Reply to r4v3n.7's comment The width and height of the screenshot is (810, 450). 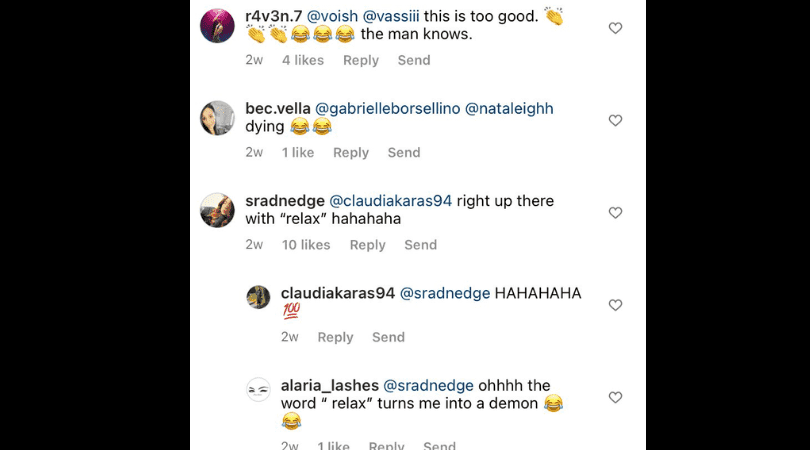361,60
